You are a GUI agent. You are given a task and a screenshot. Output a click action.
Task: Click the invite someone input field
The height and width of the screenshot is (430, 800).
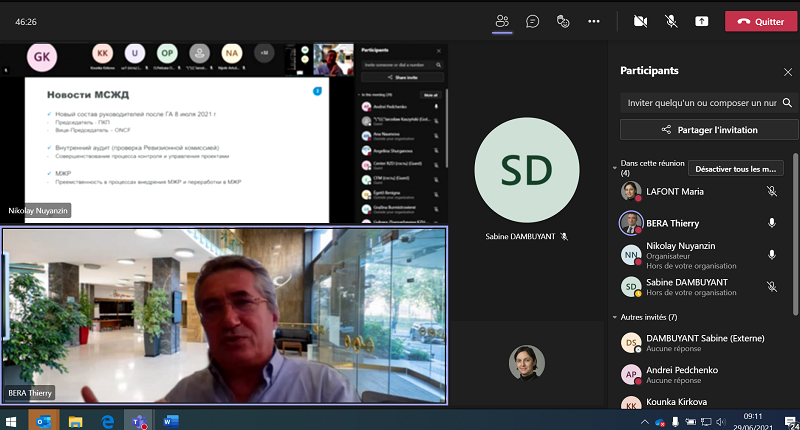(x=700, y=102)
